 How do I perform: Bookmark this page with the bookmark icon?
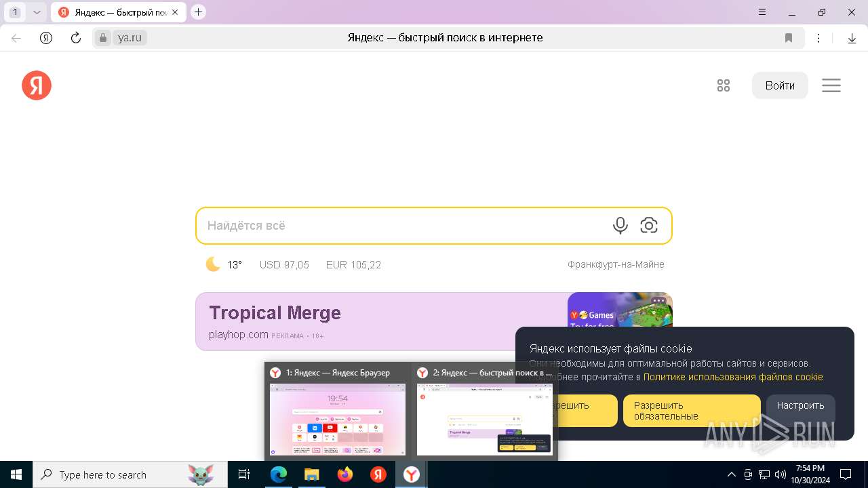pyautogui.click(x=789, y=38)
